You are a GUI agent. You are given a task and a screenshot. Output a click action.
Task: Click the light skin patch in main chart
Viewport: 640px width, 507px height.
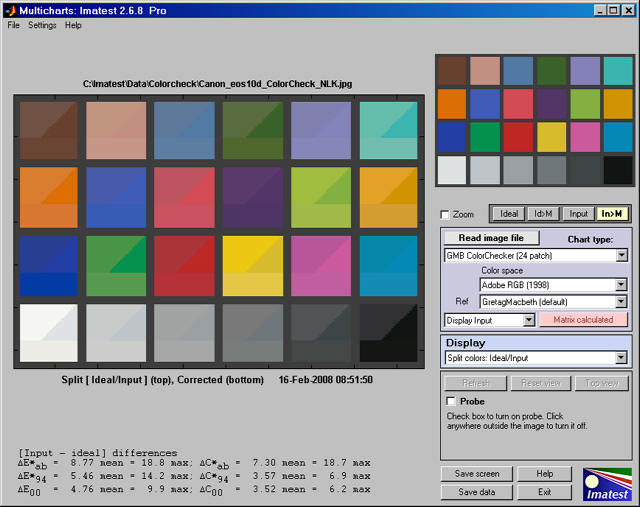tap(116, 130)
